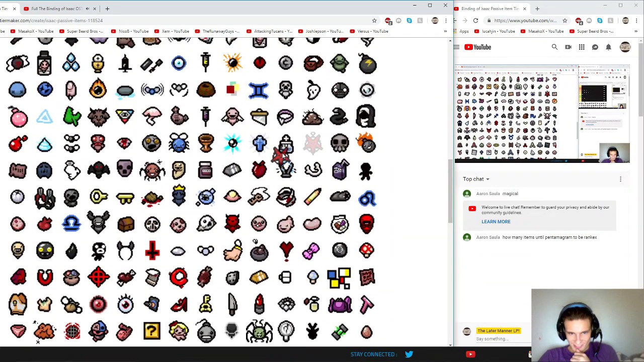Reload the YouTube page
The height and width of the screenshot is (362, 644).
pos(475,21)
